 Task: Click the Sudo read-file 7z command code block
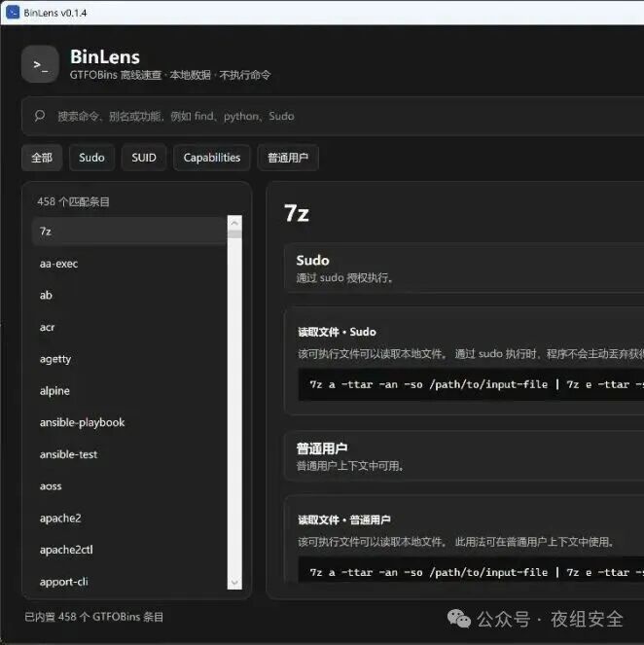tap(471, 384)
